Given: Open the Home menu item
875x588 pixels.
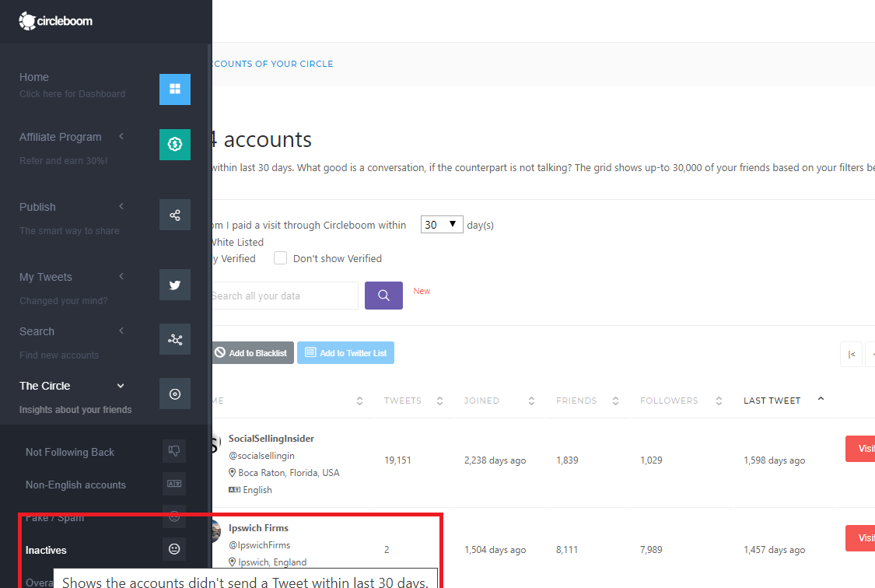Looking at the screenshot, I should tap(34, 77).
